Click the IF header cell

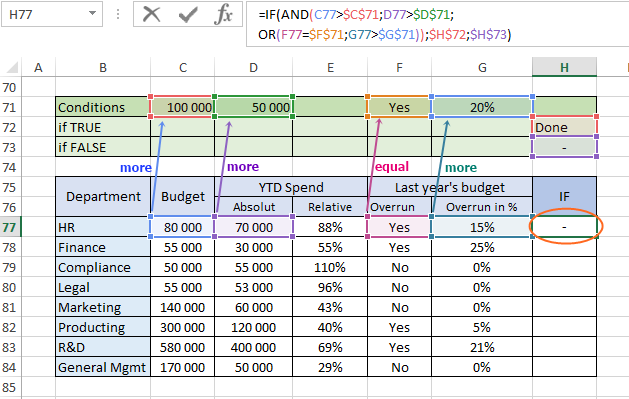point(564,196)
